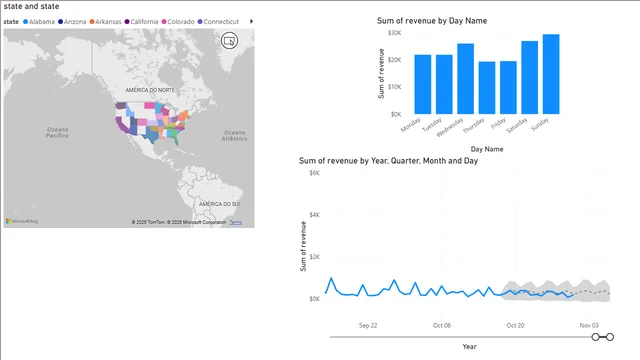This screenshot has height=360, width=640.
Task: Click the 'state and state' map title
Action: pyautogui.click(x=31, y=6)
